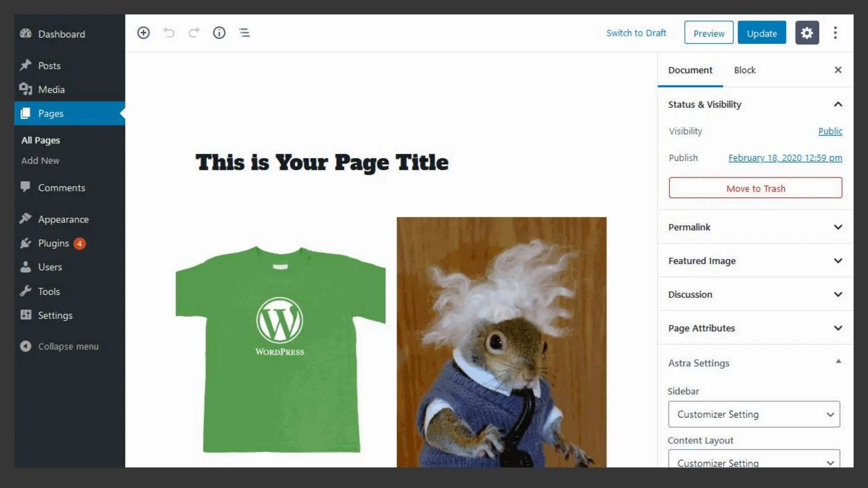This screenshot has width=868, height=488.
Task: Click the Redo arrow icon
Action: tap(194, 33)
